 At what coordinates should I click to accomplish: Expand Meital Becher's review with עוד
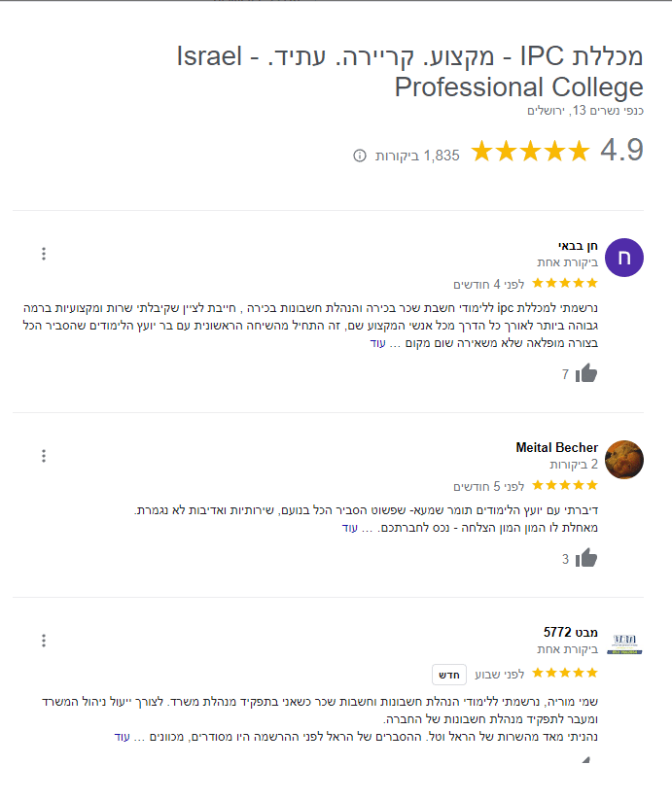click(350, 528)
